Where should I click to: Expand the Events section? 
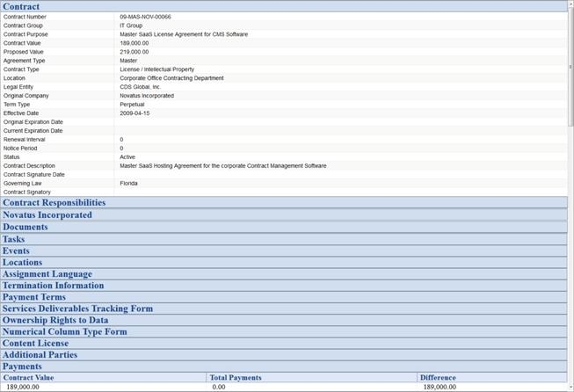[284, 251]
